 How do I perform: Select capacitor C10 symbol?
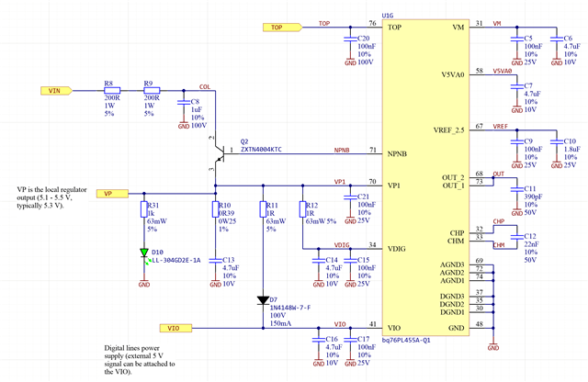tap(557, 142)
